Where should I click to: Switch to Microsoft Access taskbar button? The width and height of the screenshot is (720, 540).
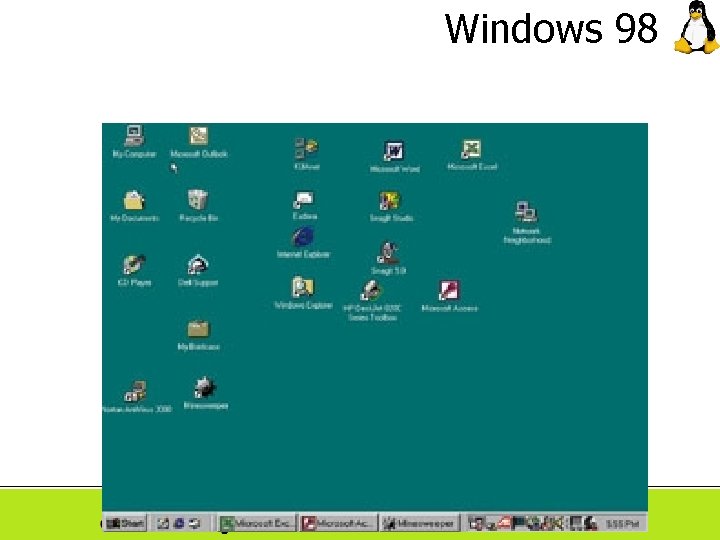(338, 523)
